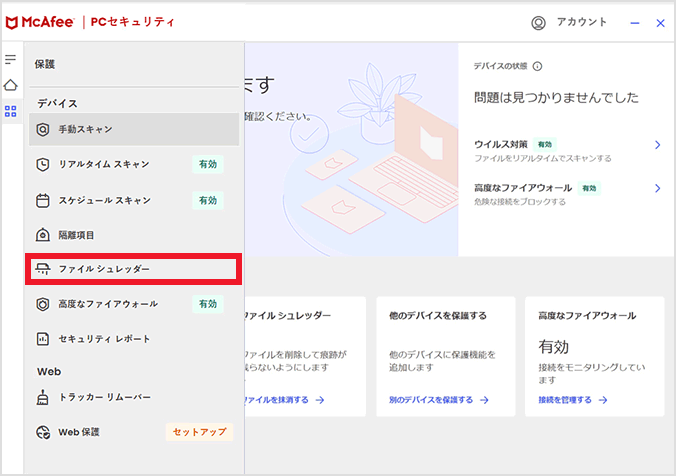Click the info icon beside デバイスの状態
This screenshot has width=676, height=476.
[538, 66]
